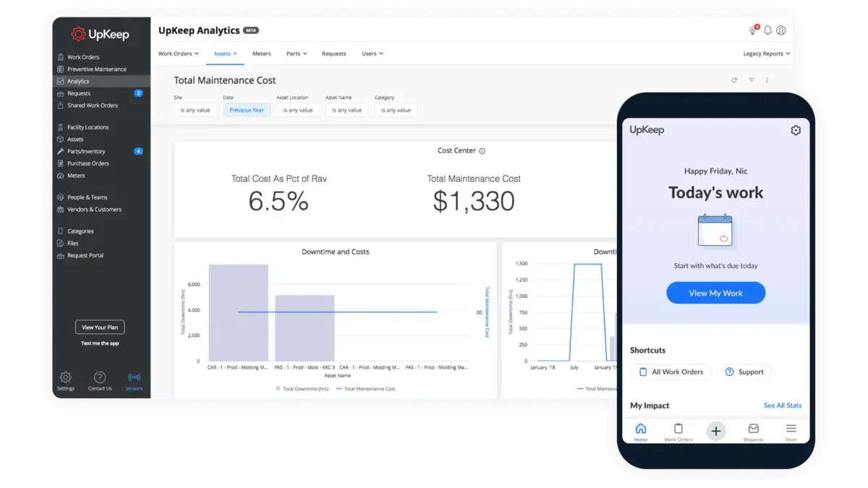The height and width of the screenshot is (488, 868).
Task: Open Date filter 'Previous Year'
Action: pos(247,110)
